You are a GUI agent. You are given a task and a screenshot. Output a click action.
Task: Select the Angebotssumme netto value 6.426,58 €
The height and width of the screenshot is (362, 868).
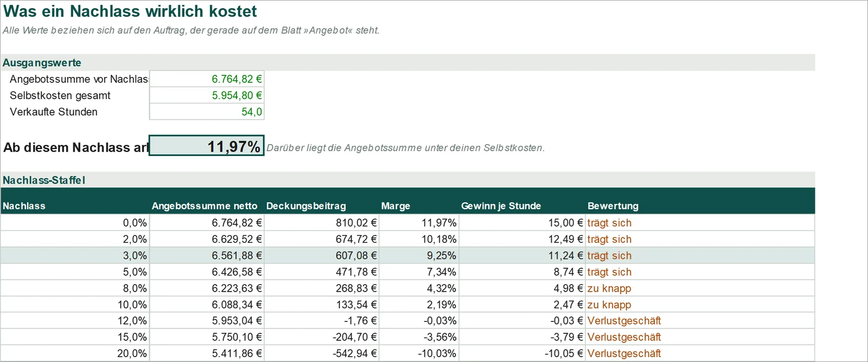(207, 271)
